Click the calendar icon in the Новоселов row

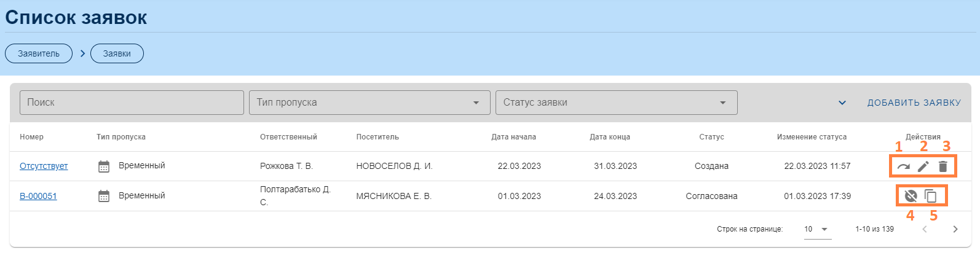click(x=104, y=166)
